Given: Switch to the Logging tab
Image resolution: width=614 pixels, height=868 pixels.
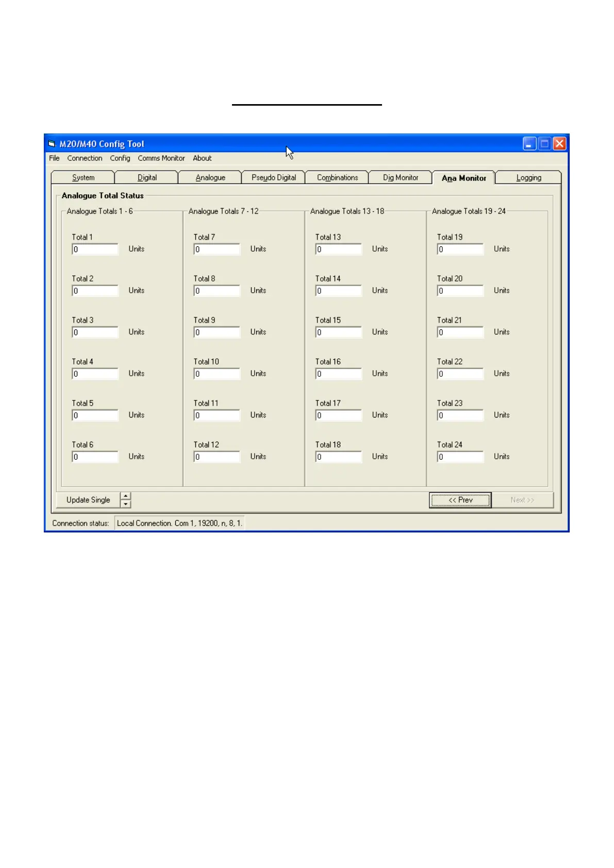Looking at the screenshot, I should (x=528, y=178).
